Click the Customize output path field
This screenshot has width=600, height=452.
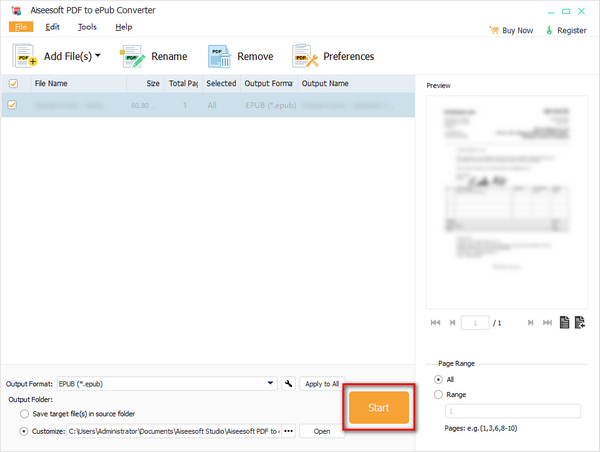174,431
